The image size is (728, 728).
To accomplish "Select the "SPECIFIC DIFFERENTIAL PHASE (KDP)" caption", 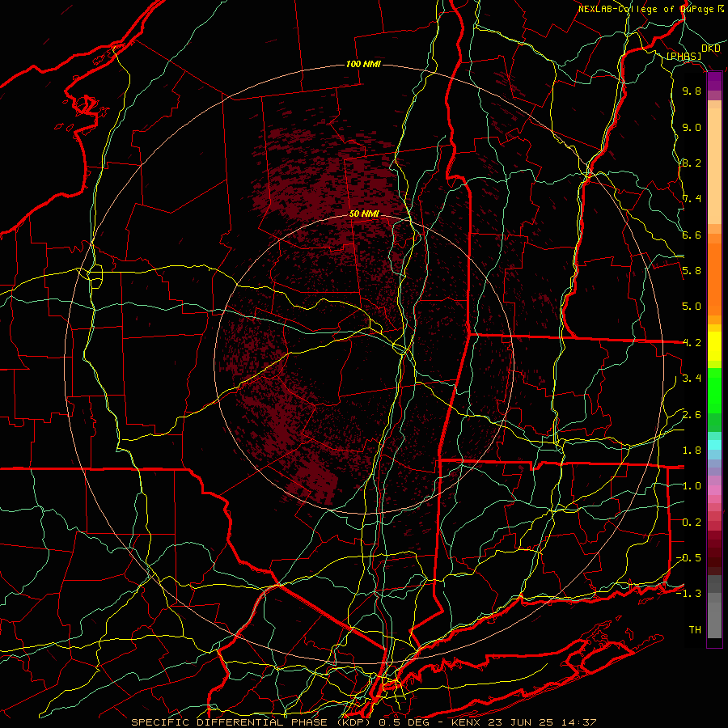I will 253,722.
